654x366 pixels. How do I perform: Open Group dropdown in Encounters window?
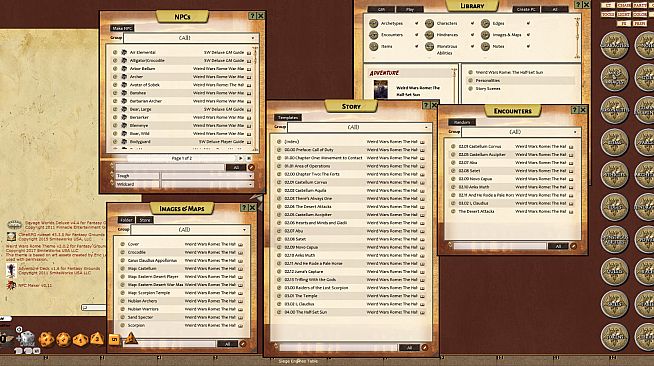point(521,132)
